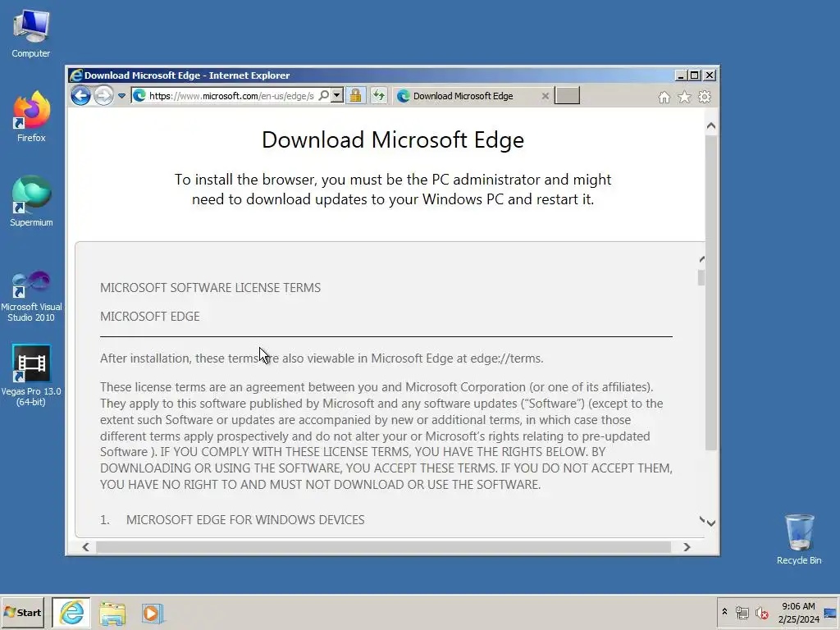Open Favorites star icon
This screenshot has height=630, width=840.
pyautogui.click(x=684, y=97)
